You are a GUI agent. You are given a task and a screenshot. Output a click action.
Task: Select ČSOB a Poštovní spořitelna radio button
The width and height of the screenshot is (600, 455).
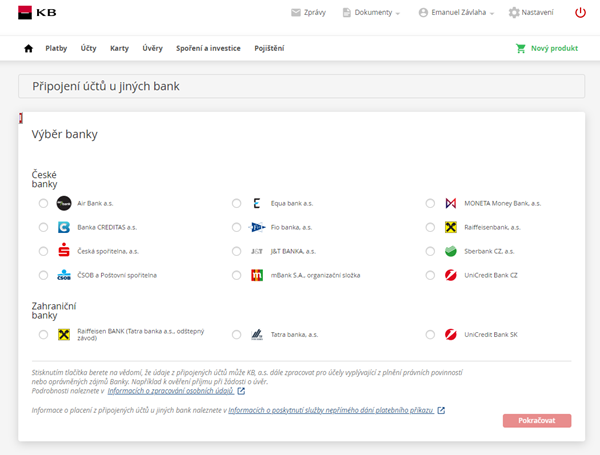coord(43,275)
